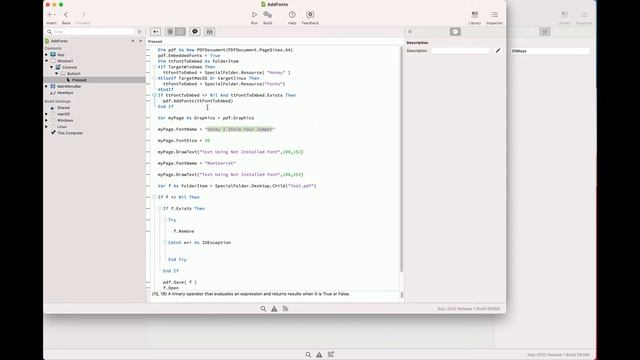Image resolution: width=640 pixels, height=360 pixels.
Task: Select the AddFonts project header in navigator
Action: point(59,41)
